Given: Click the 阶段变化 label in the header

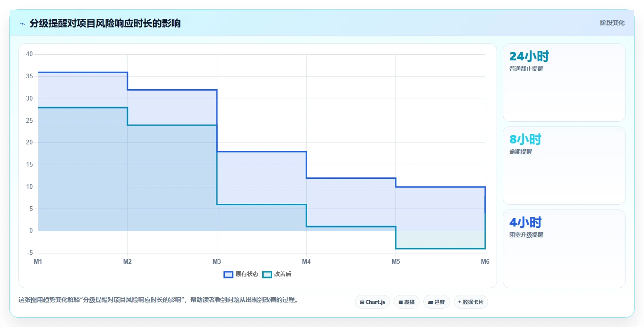Looking at the screenshot, I should (612, 23).
